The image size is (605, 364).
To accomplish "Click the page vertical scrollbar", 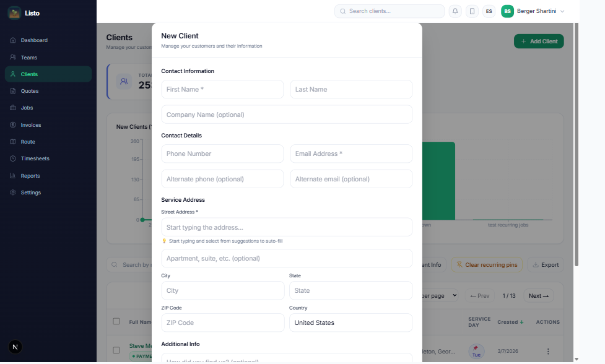I will [x=577, y=145].
